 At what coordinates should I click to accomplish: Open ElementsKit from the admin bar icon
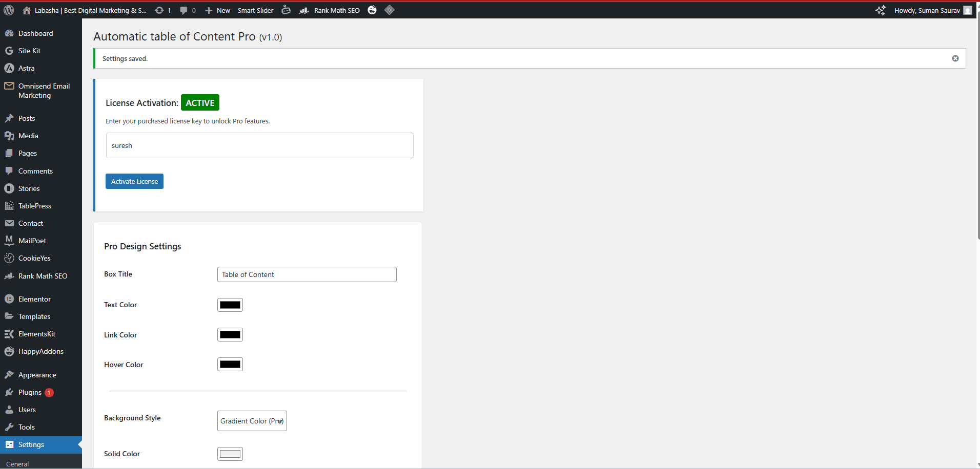coord(390,10)
